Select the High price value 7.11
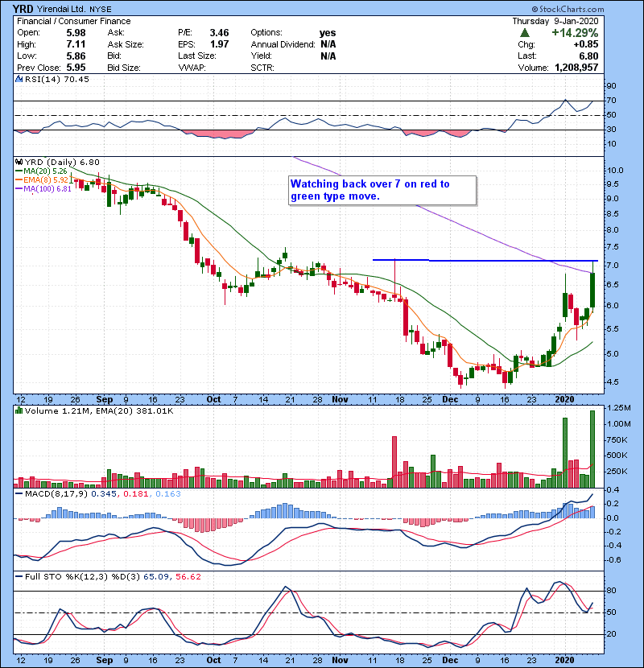644x668 pixels. [76, 44]
